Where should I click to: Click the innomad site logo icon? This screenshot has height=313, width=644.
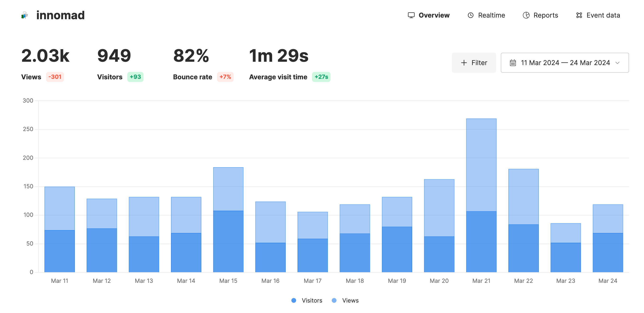pyautogui.click(x=24, y=15)
